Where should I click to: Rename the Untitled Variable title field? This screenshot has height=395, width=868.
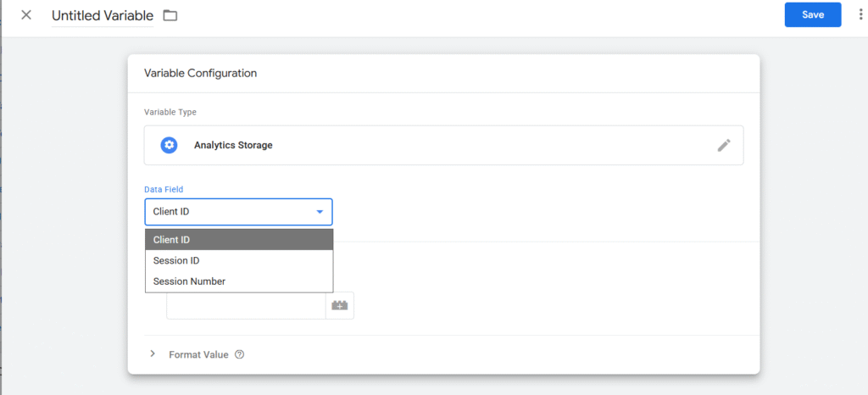click(x=103, y=15)
